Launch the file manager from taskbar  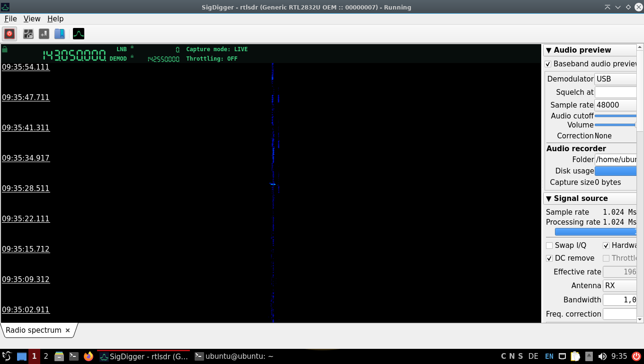59,356
